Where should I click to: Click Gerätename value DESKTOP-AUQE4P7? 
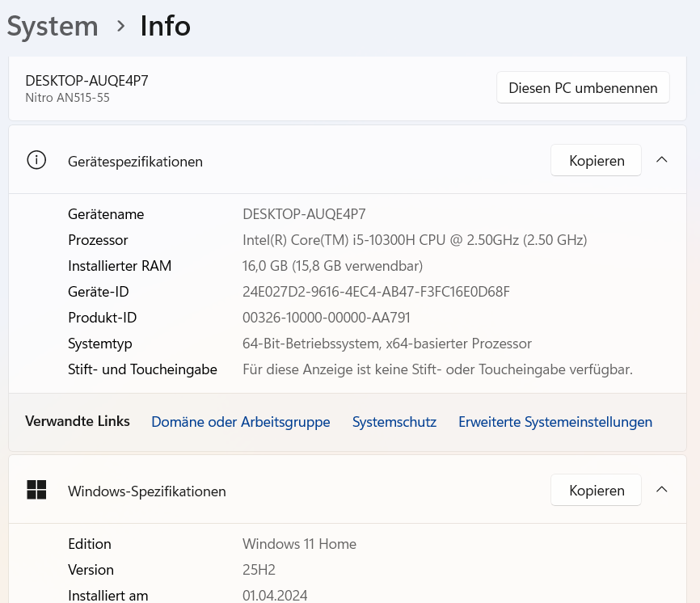coord(304,214)
